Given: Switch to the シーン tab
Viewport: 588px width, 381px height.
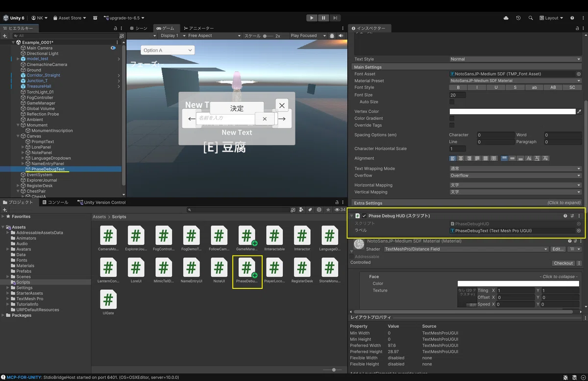Looking at the screenshot, I should pos(138,28).
